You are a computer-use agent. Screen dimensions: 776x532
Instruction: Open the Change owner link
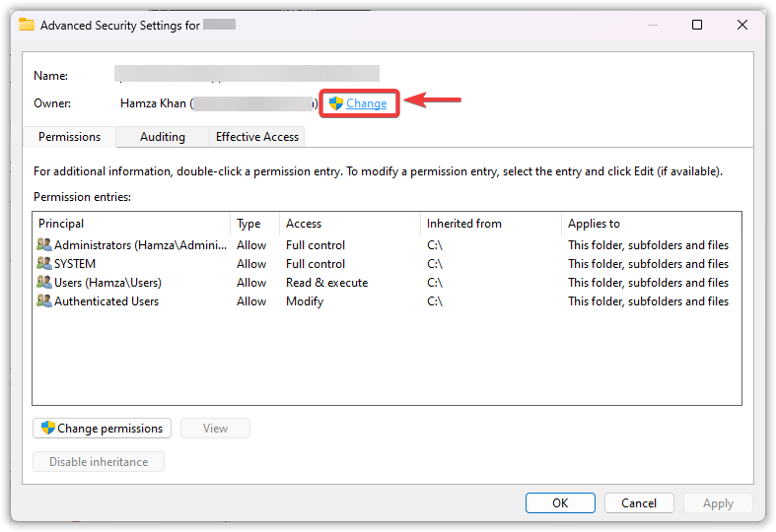tap(367, 103)
